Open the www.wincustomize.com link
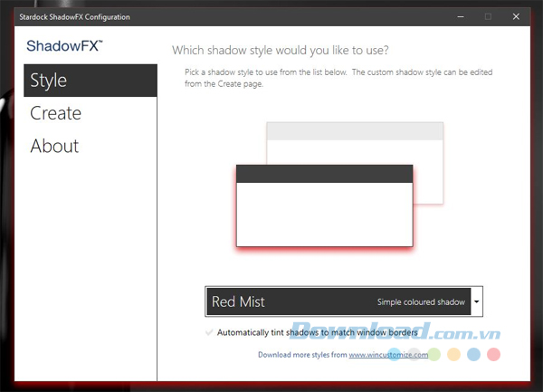Image resolution: width=543 pixels, height=392 pixels. pos(388,355)
